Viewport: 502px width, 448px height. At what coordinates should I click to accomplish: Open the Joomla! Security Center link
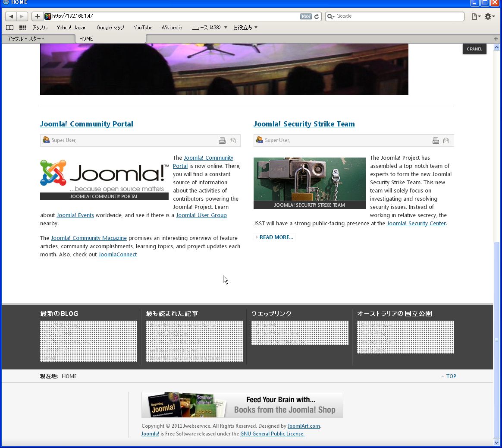(x=416, y=224)
